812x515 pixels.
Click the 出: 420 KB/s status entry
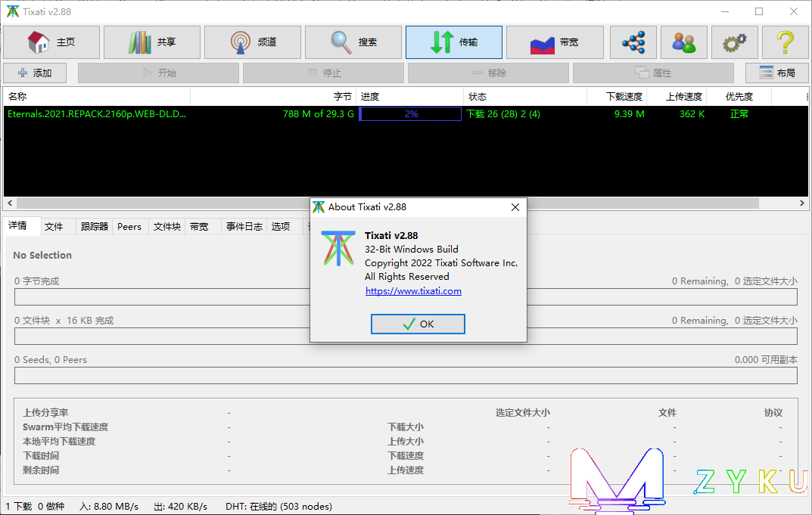click(180, 507)
